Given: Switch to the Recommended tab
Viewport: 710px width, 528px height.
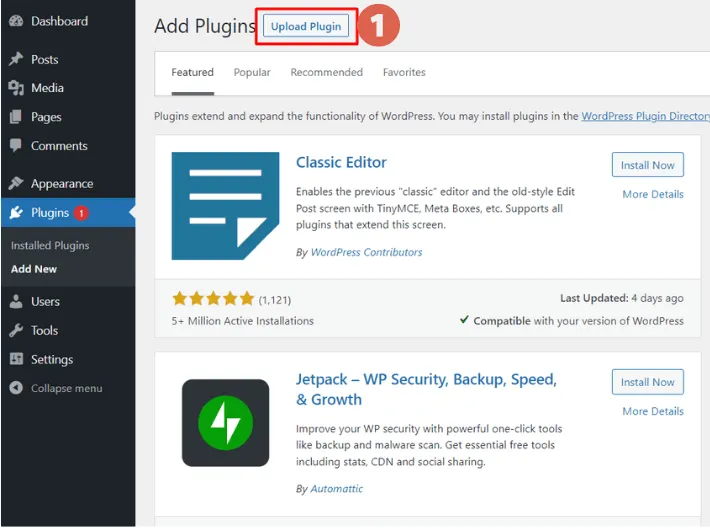Looking at the screenshot, I should tap(326, 72).
